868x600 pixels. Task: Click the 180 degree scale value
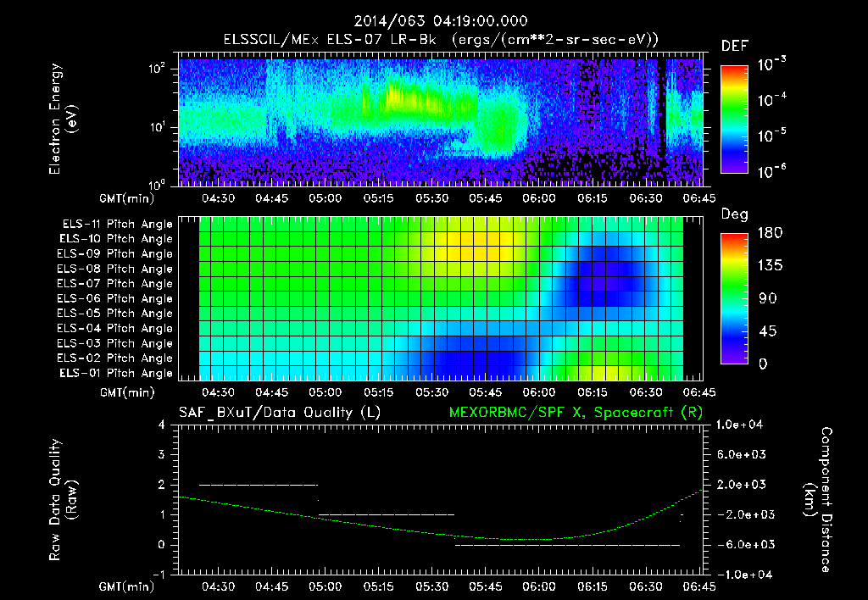coord(770,233)
